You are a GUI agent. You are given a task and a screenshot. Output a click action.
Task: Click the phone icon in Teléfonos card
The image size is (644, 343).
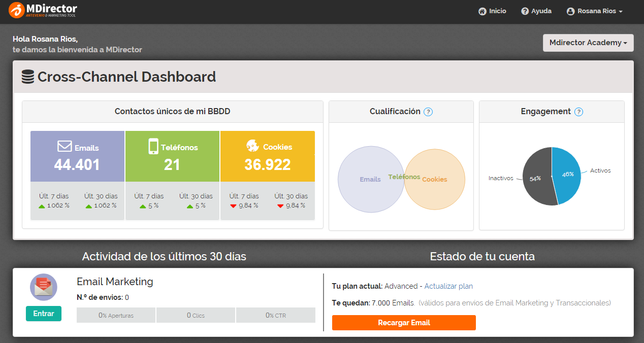coord(153,146)
